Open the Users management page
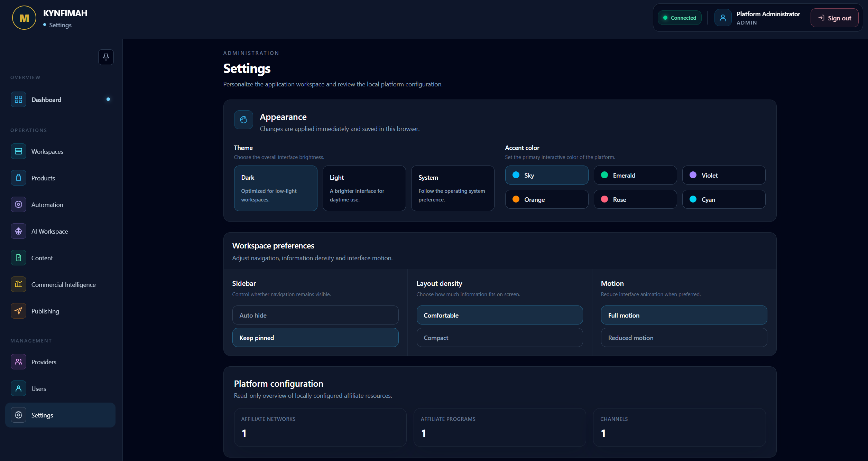Screen dimensions: 868x461 click(61, 388)
